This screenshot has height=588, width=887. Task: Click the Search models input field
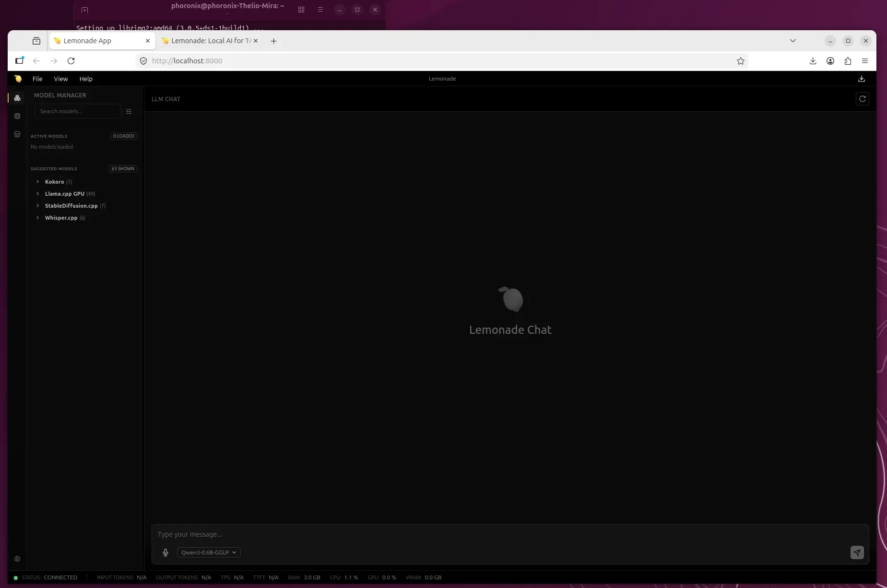tap(77, 111)
